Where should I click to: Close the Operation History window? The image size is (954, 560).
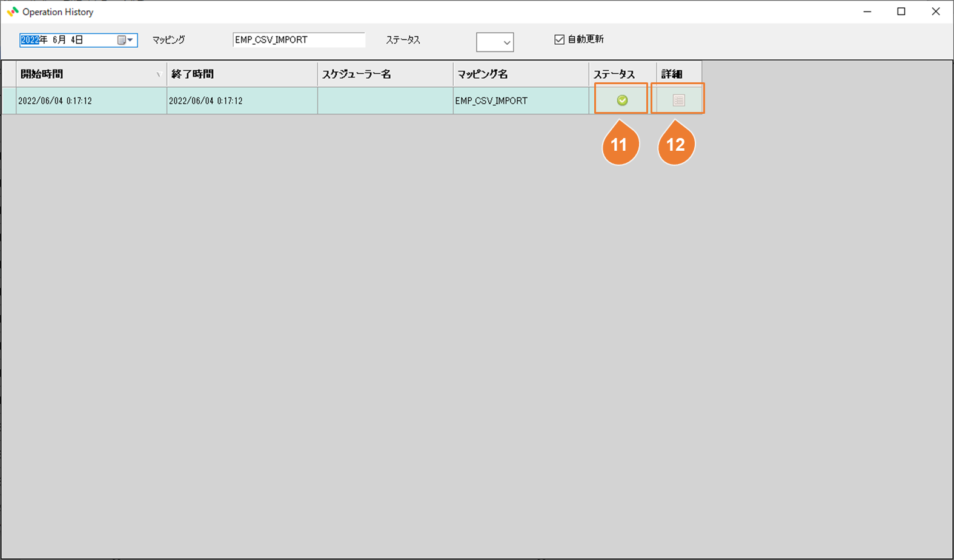(936, 12)
